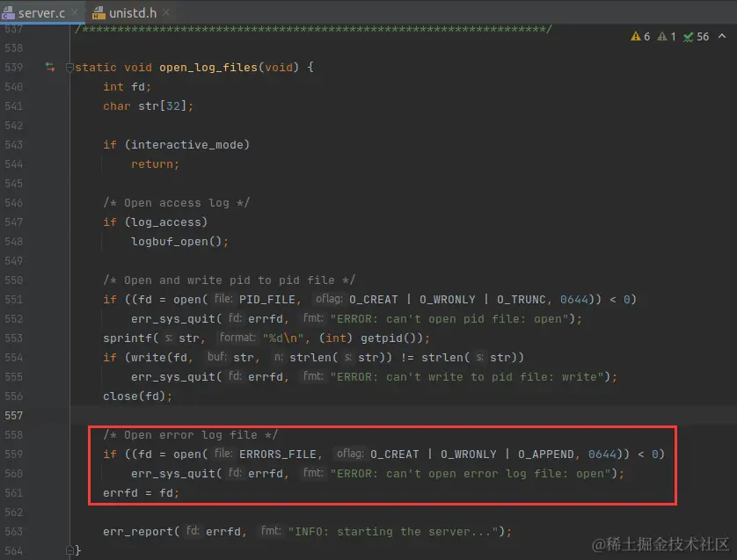The image size is (737, 560).
Task: Click the write(fd call on line 554
Action: point(159,358)
